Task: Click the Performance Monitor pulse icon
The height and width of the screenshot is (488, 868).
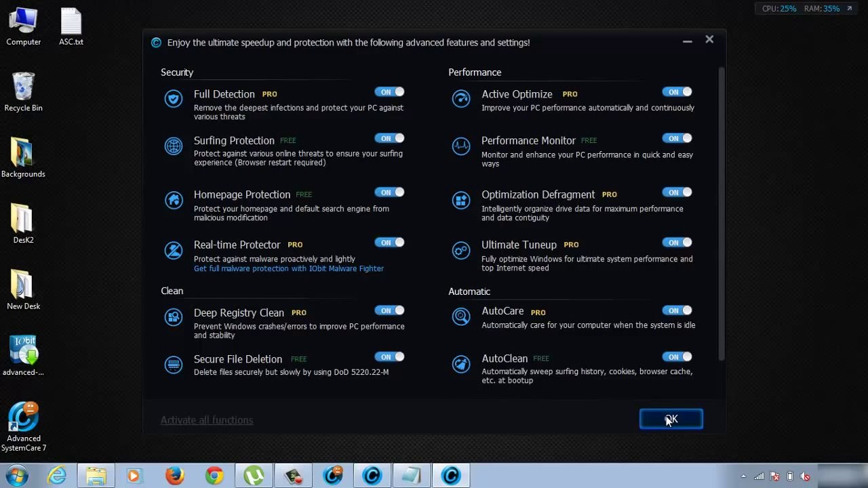Action: tap(461, 146)
